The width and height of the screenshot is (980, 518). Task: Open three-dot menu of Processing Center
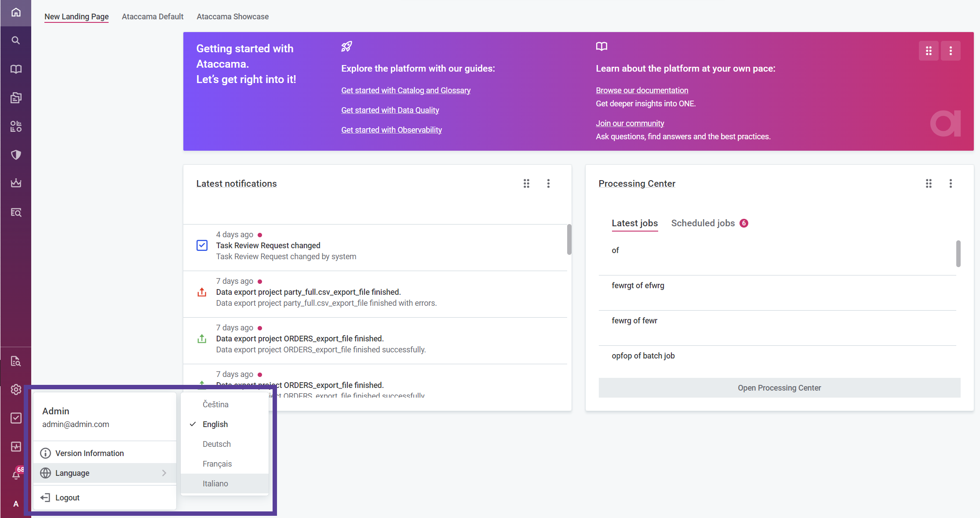pos(951,184)
